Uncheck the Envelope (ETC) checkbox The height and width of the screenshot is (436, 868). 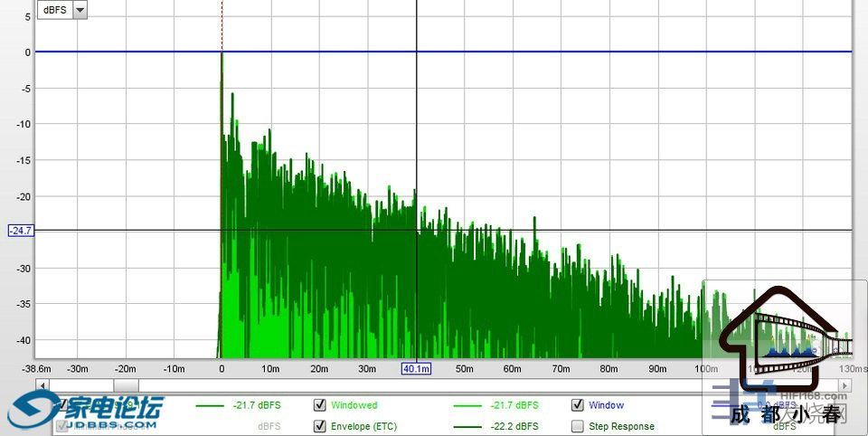[x=319, y=426]
